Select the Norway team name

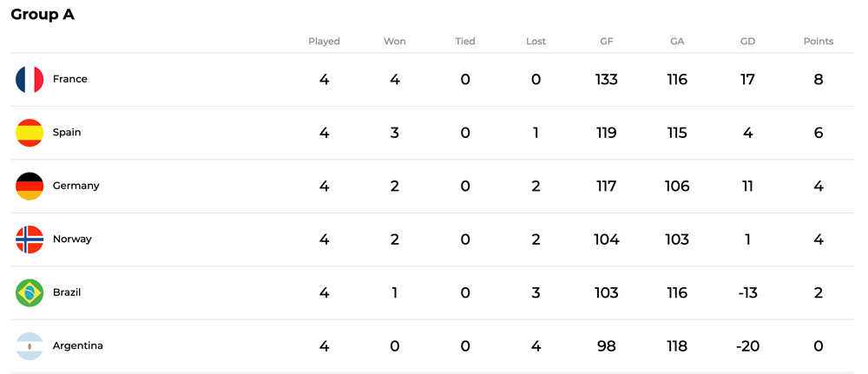(x=72, y=239)
